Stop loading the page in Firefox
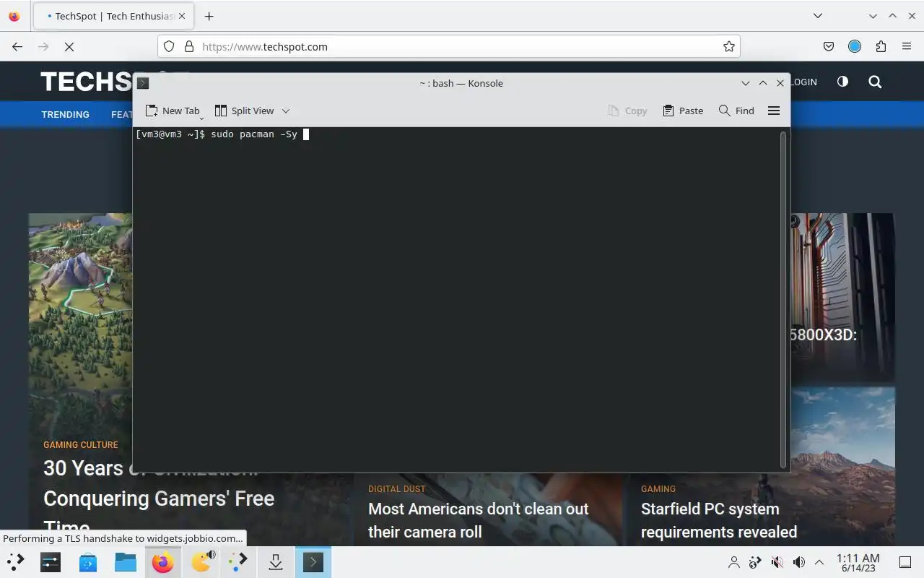Viewport: 924px width, 578px height. pyautogui.click(x=69, y=46)
